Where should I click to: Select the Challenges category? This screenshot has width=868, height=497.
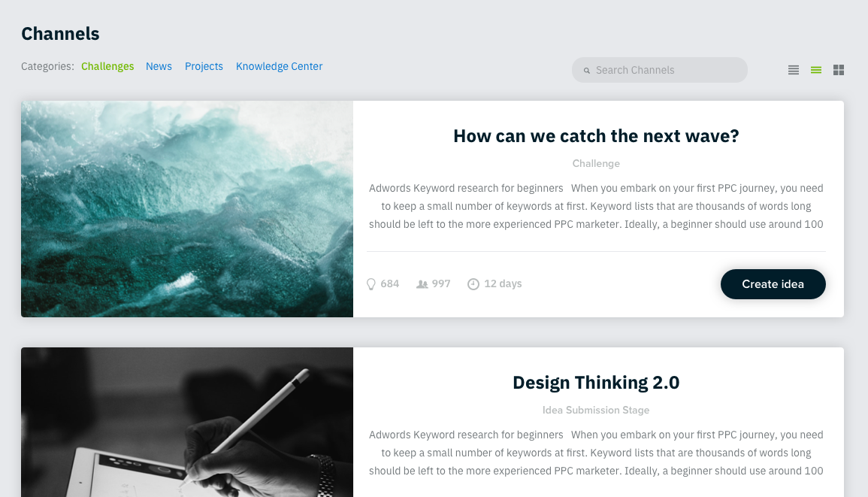pyautogui.click(x=107, y=66)
